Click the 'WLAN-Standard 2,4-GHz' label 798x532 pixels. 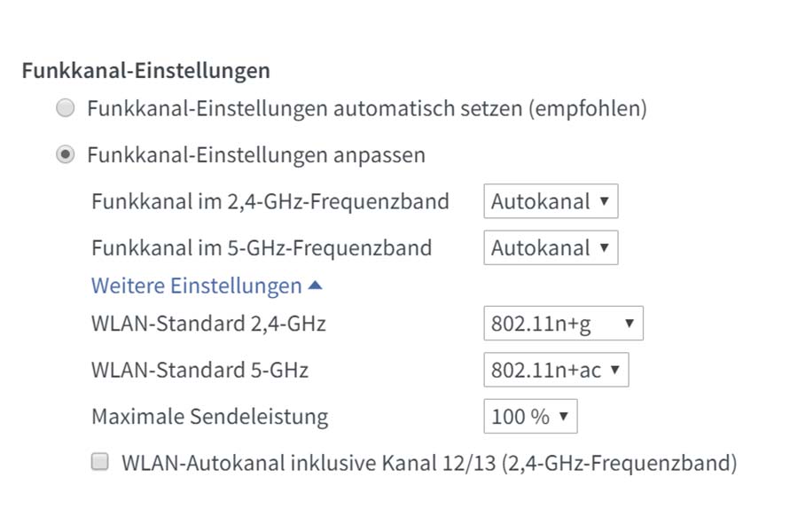[208, 324]
